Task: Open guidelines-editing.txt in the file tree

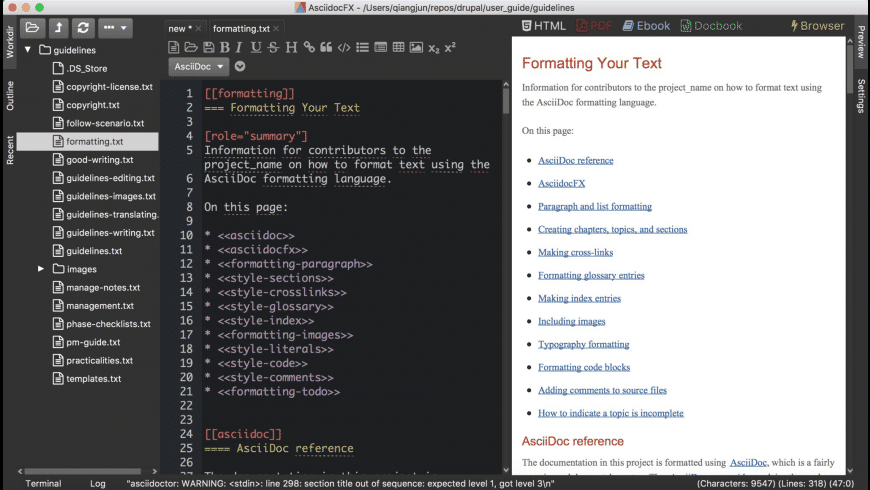Action: click(110, 178)
